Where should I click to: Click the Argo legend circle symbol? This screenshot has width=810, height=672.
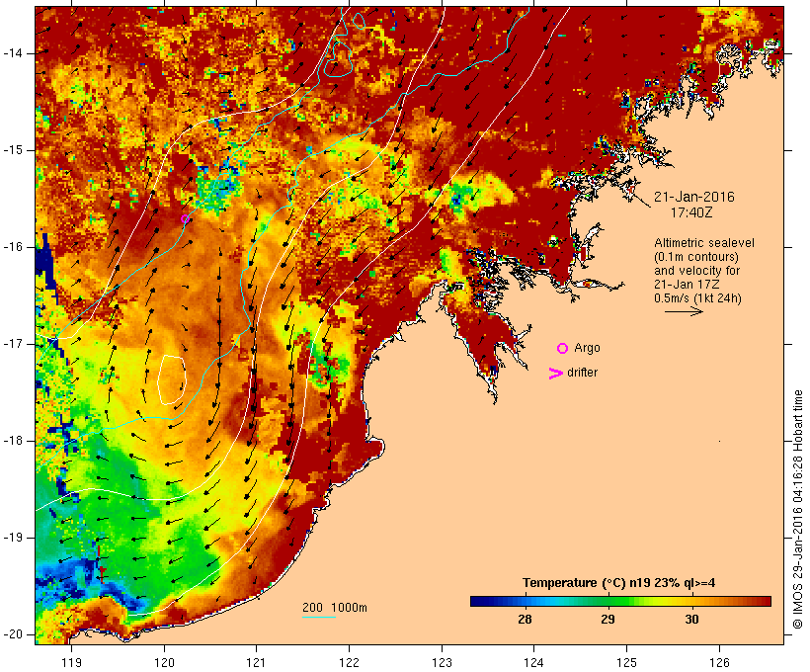point(563,349)
